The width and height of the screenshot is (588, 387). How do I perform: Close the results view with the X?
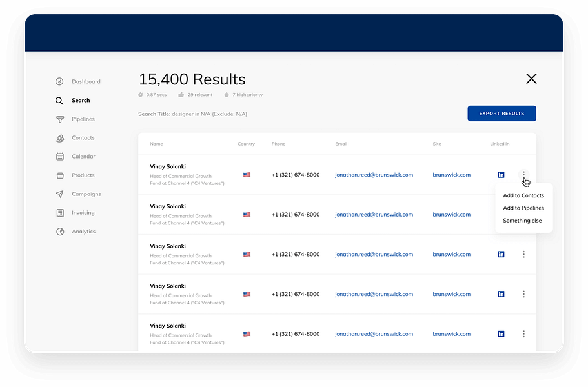[531, 79]
